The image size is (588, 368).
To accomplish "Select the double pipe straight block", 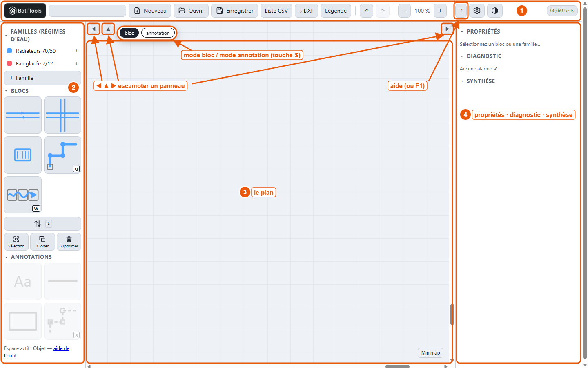I will [23, 115].
